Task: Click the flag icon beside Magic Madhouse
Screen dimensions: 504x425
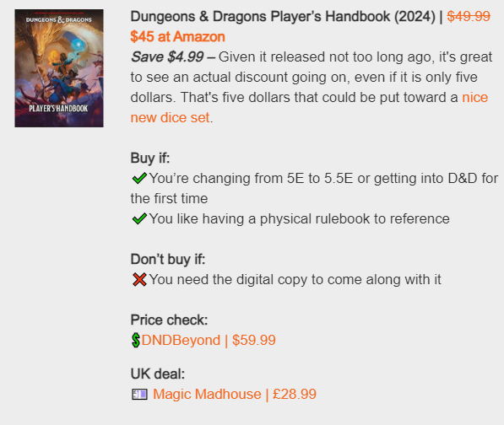Action: point(139,394)
